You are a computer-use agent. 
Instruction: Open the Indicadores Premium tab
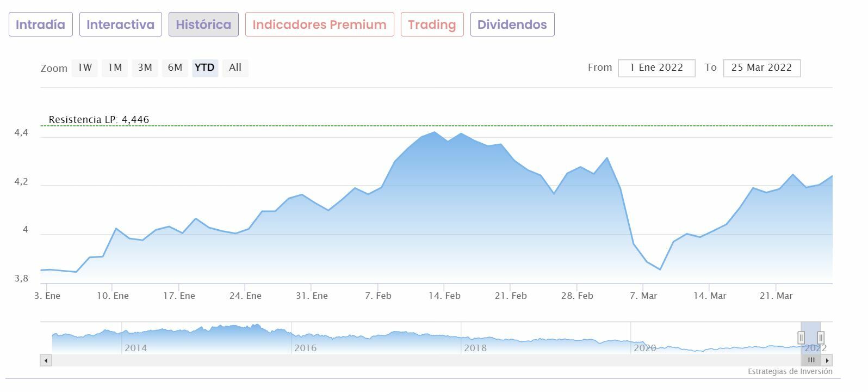pos(319,24)
